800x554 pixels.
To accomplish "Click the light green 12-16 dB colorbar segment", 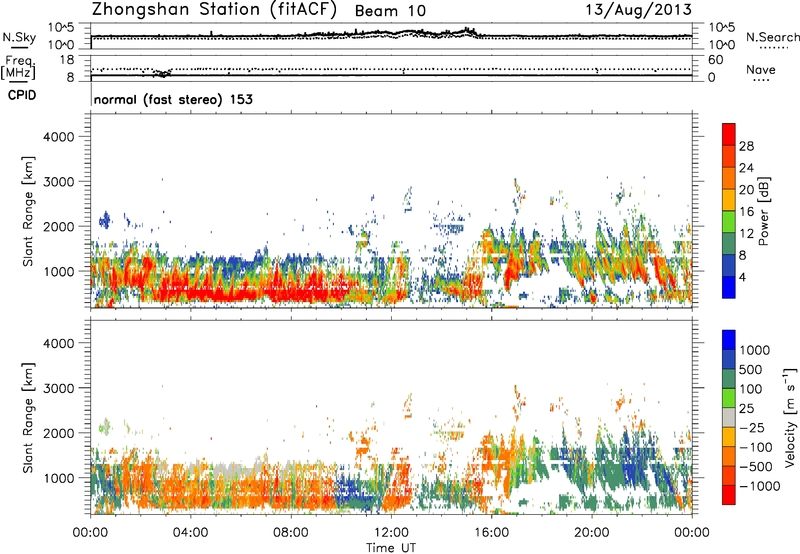I will (729, 222).
